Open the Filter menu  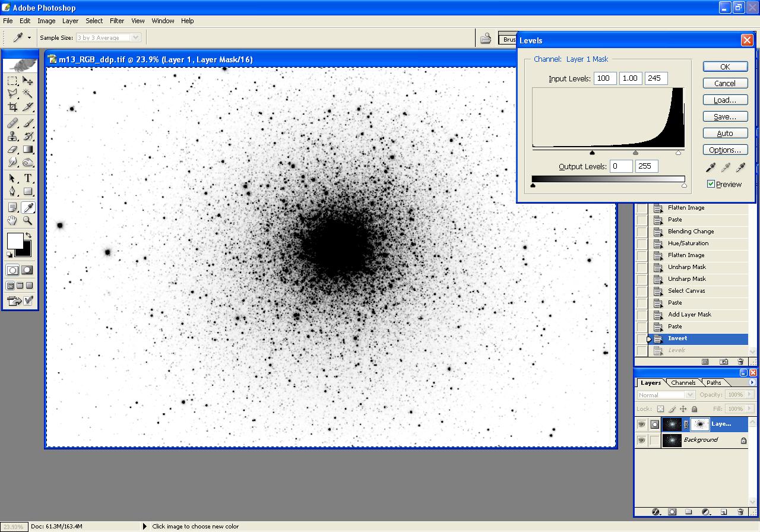point(117,21)
